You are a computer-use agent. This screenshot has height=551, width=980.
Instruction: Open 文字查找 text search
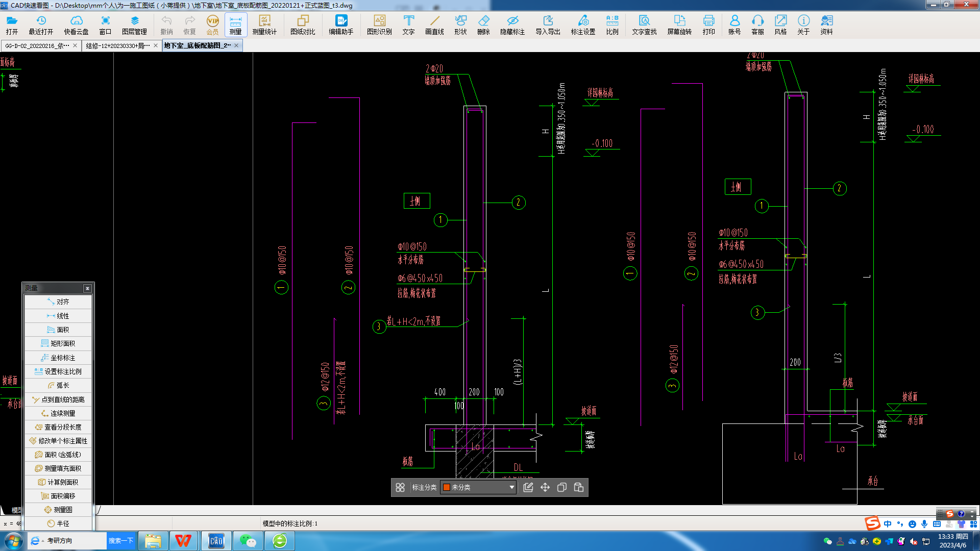(x=644, y=24)
